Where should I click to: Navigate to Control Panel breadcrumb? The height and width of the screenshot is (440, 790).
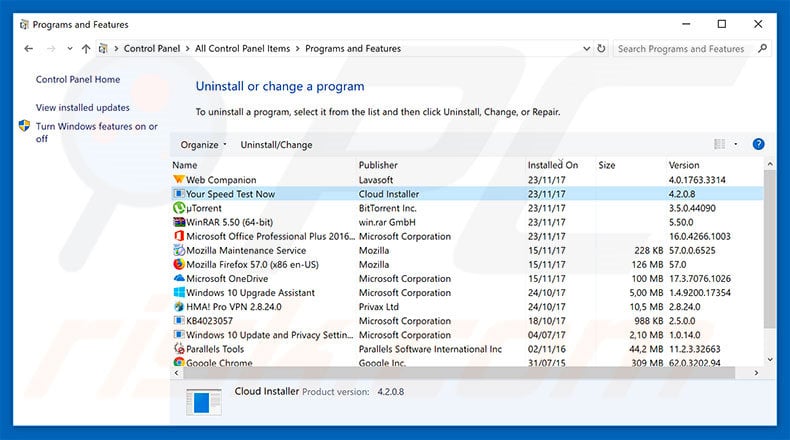click(x=152, y=48)
